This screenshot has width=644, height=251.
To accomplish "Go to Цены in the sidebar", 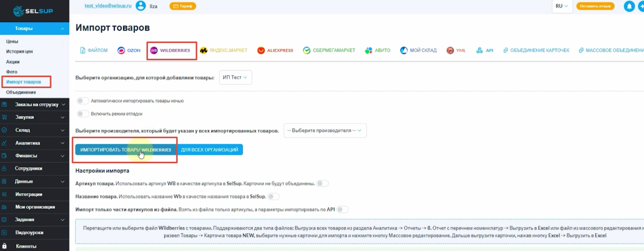I will click(12, 42).
